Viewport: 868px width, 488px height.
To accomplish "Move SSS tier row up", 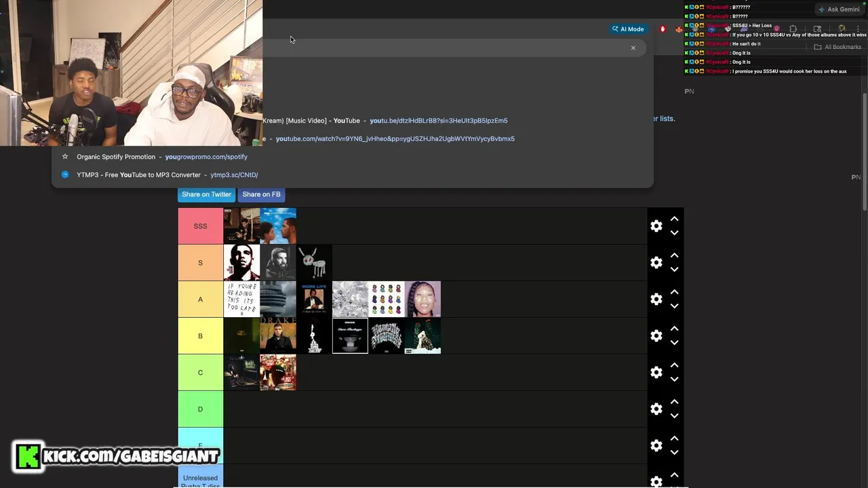I will pos(675,219).
